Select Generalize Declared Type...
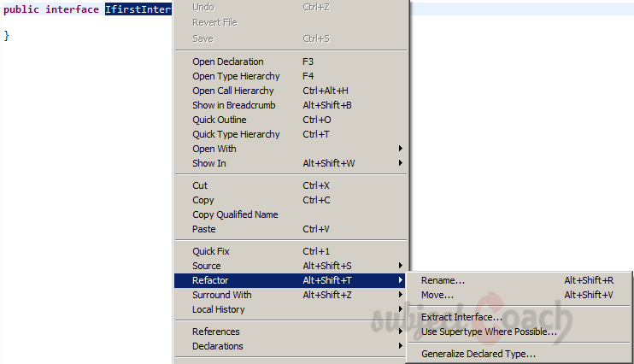The image size is (634, 364). [x=519, y=354]
